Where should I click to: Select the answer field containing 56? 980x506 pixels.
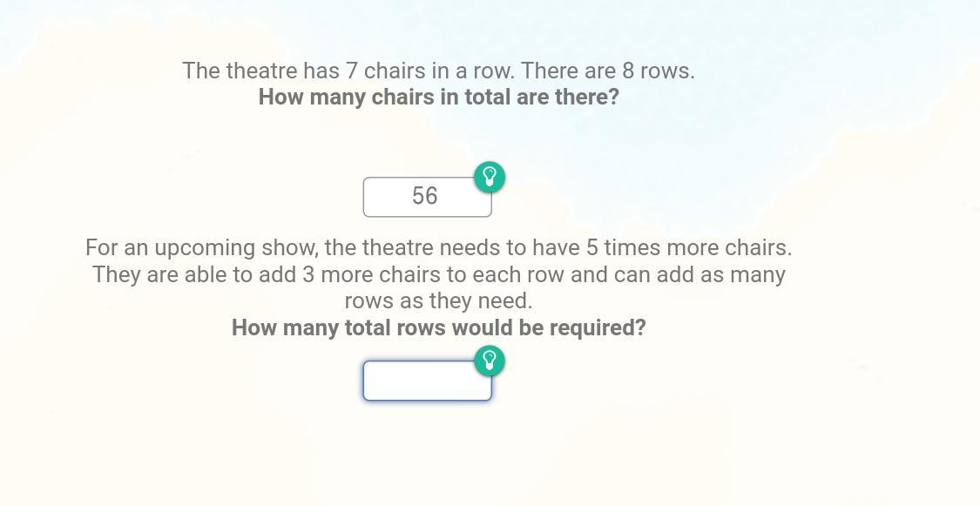(x=428, y=197)
